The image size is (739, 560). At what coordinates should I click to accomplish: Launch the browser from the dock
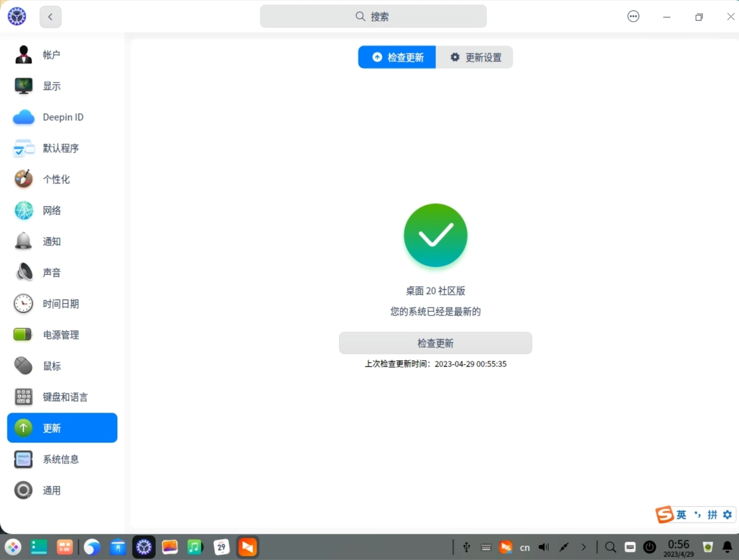(x=92, y=547)
